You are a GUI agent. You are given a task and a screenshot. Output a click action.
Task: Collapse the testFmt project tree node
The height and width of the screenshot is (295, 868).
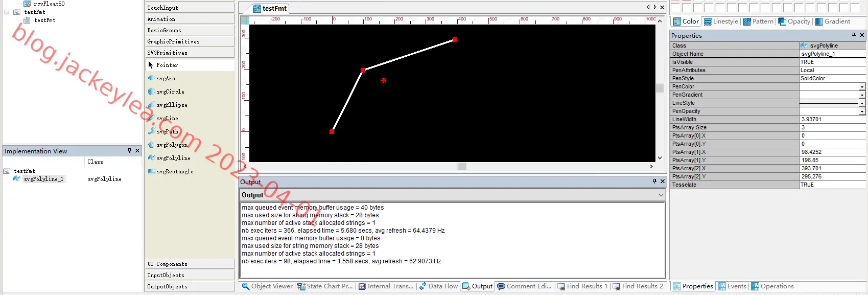tap(7, 12)
